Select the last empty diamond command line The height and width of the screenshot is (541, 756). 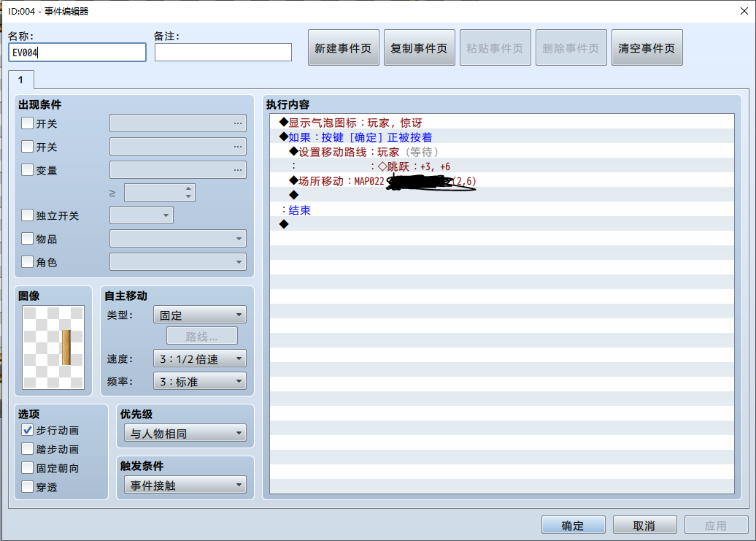(502, 224)
